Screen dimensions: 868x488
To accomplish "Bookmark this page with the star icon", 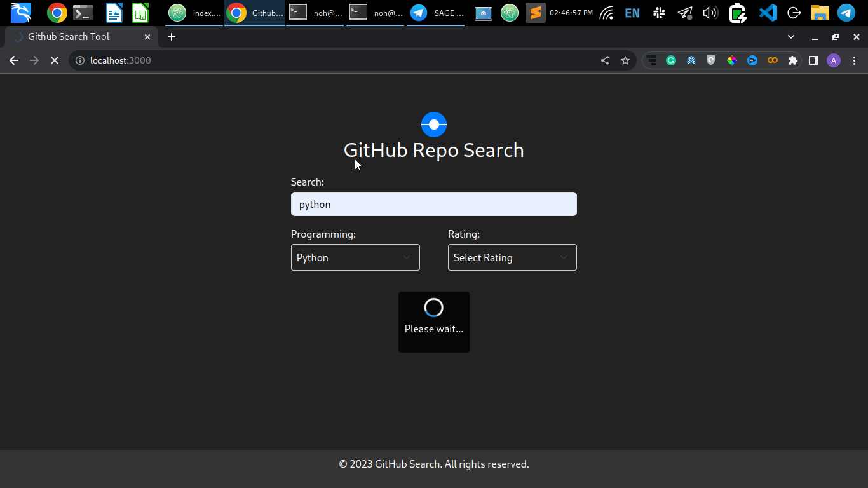I will pos(625,60).
